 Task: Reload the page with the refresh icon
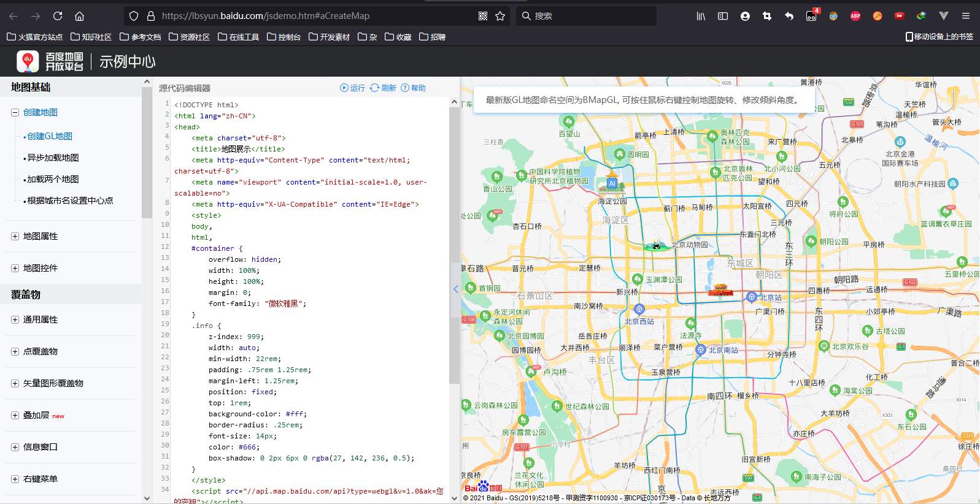pos(58,16)
